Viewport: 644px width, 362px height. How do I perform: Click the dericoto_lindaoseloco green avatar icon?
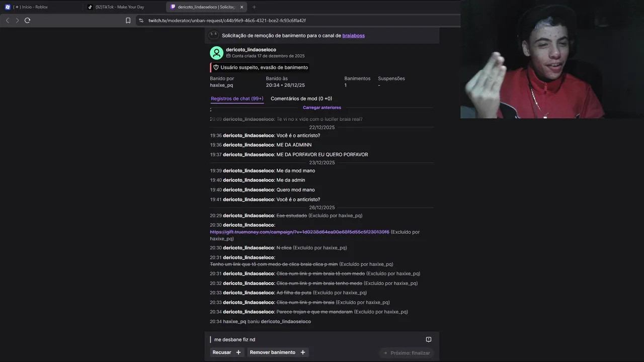217,53
